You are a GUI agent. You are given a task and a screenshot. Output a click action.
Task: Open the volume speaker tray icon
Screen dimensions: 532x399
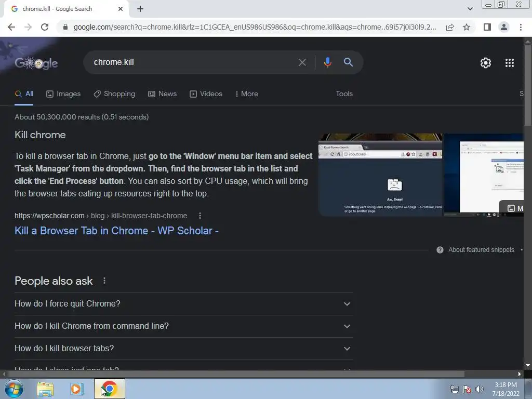tap(479, 389)
